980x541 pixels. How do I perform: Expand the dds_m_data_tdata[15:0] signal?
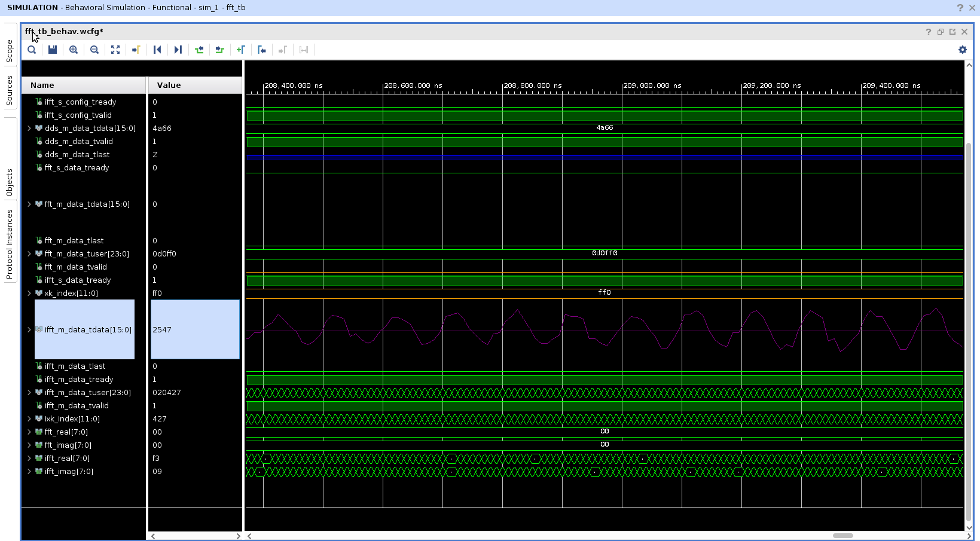(29, 128)
